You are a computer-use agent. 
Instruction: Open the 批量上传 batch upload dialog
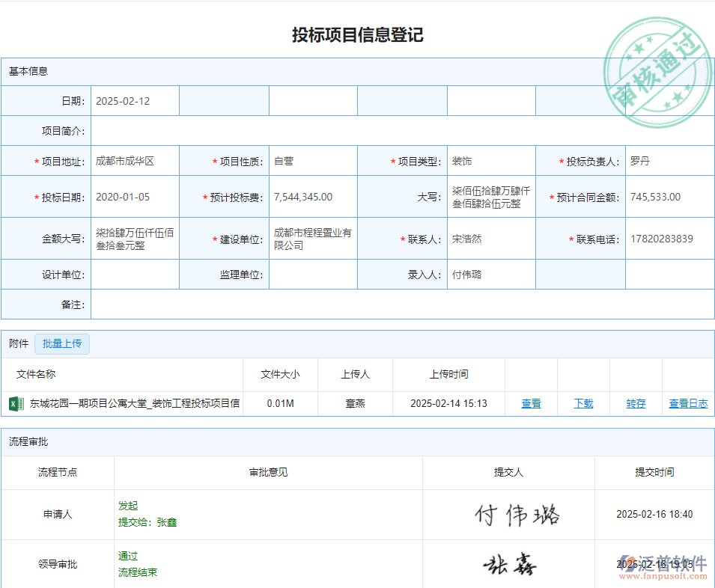click(62, 343)
